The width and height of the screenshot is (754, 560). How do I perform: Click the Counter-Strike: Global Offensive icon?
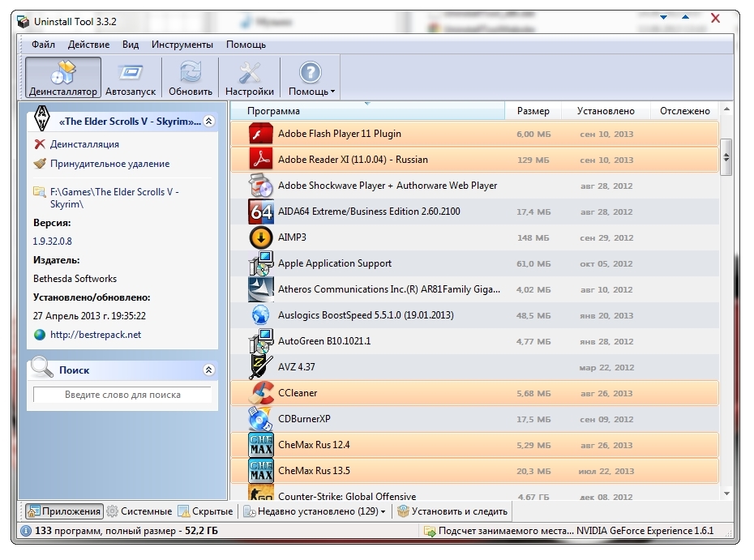pos(261,493)
